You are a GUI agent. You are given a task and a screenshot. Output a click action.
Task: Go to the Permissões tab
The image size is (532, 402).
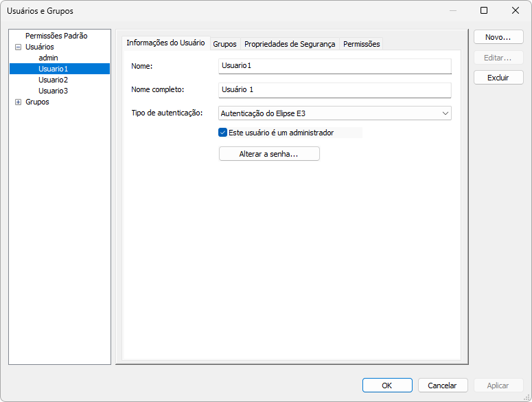[361, 44]
